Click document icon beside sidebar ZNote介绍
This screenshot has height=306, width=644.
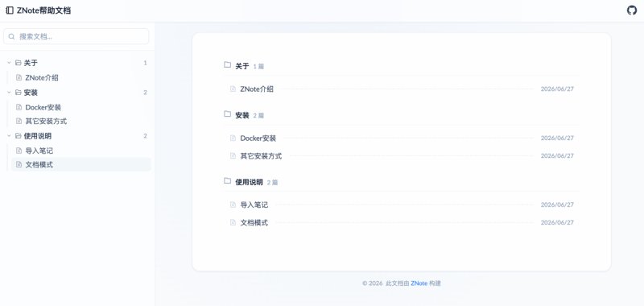click(19, 77)
